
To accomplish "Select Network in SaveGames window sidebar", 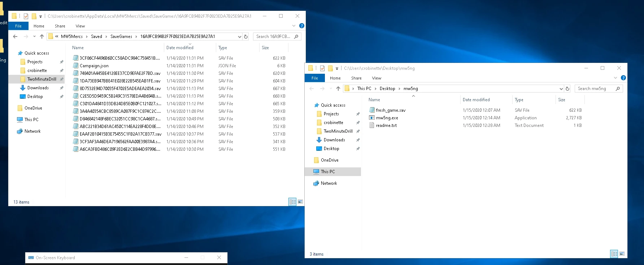I will pyautogui.click(x=32, y=131).
